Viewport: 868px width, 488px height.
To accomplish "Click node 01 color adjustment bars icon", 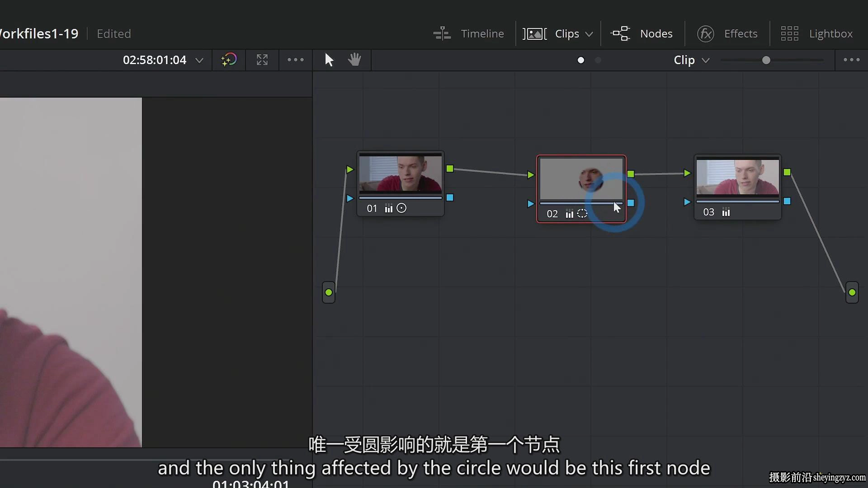I will pos(389,208).
